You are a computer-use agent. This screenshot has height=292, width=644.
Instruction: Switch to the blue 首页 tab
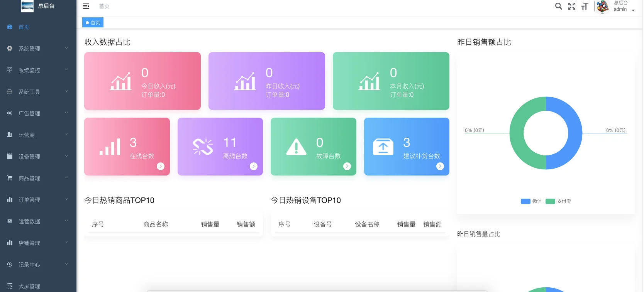[x=93, y=23]
